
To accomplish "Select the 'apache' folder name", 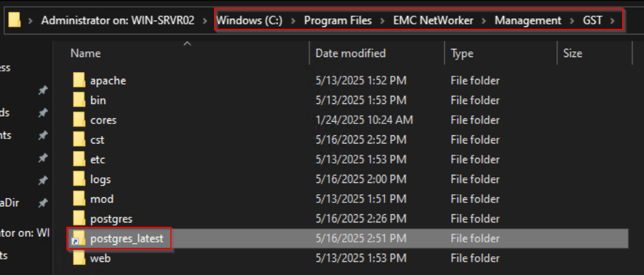I will pos(108,81).
